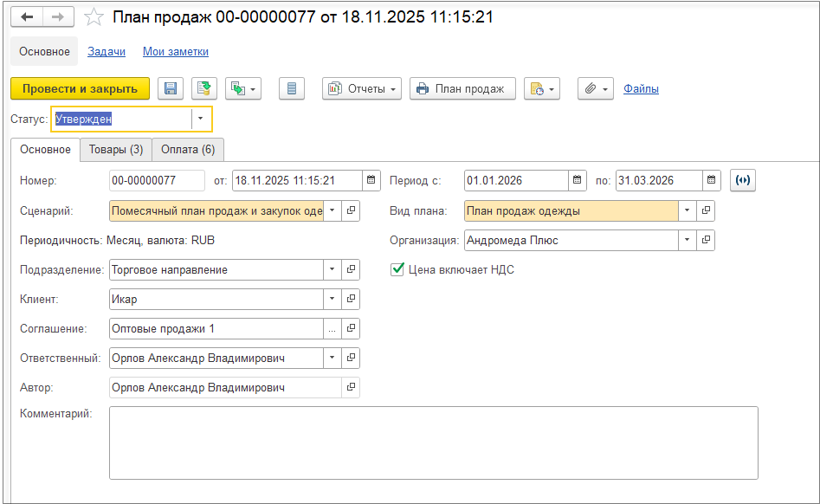Viewport: 820px width, 504px height.
Task: Click the Подразделение field Торговое направление
Action: 216,270
